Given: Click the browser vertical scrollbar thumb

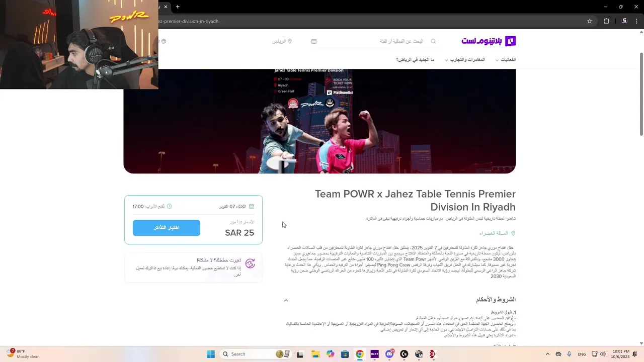Looking at the screenshot, I should click(x=641, y=93).
